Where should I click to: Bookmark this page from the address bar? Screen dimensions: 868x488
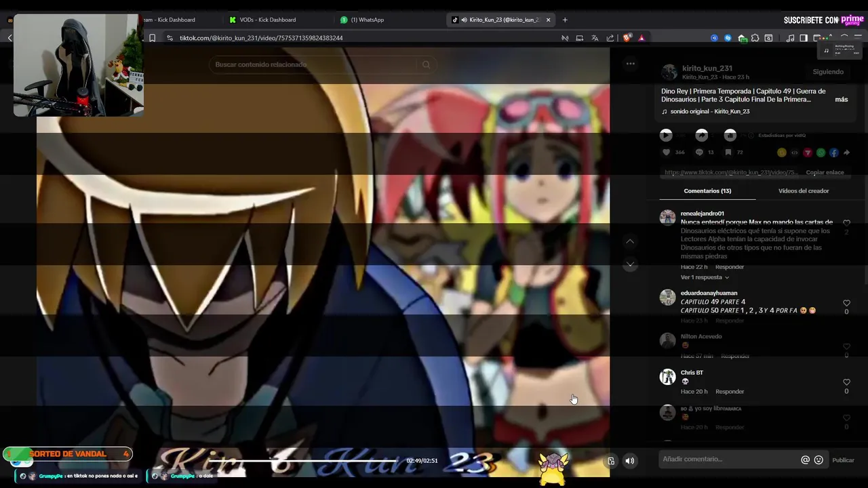pos(152,38)
